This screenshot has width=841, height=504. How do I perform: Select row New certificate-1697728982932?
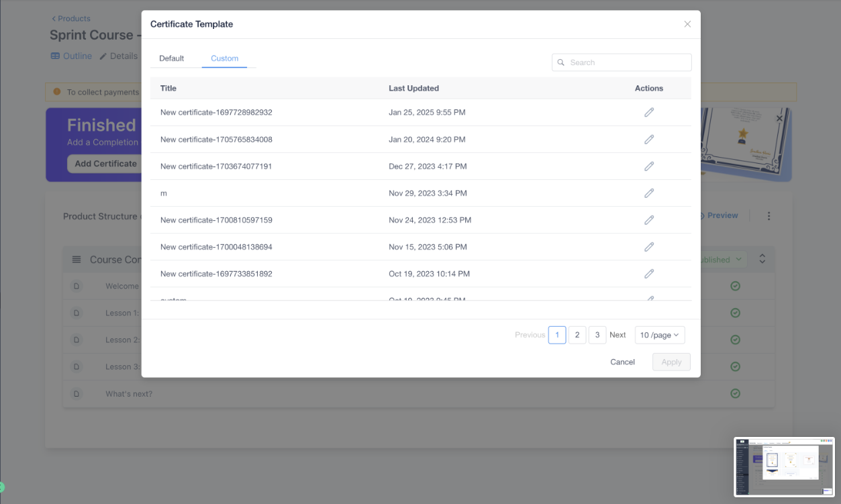[x=216, y=113]
